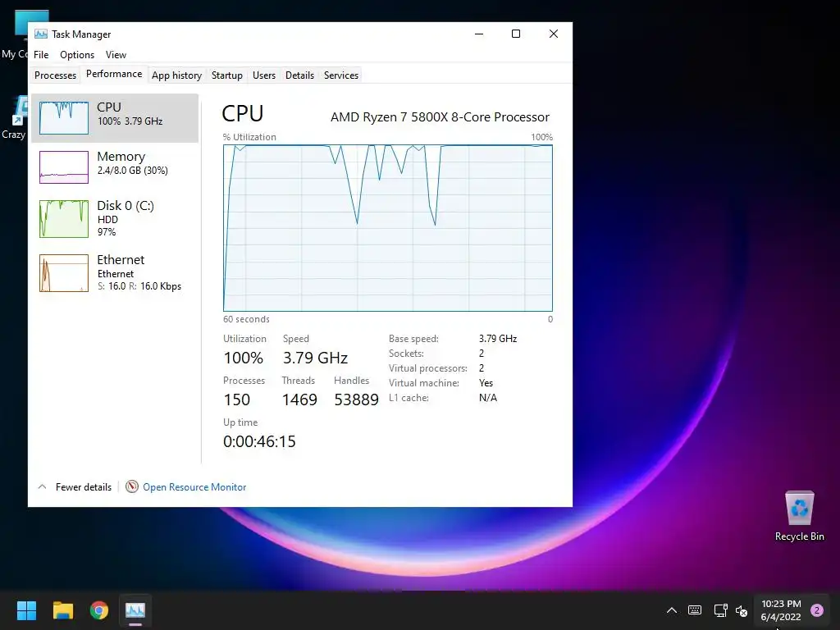Open the File menu
The width and height of the screenshot is (840, 630).
pos(41,55)
